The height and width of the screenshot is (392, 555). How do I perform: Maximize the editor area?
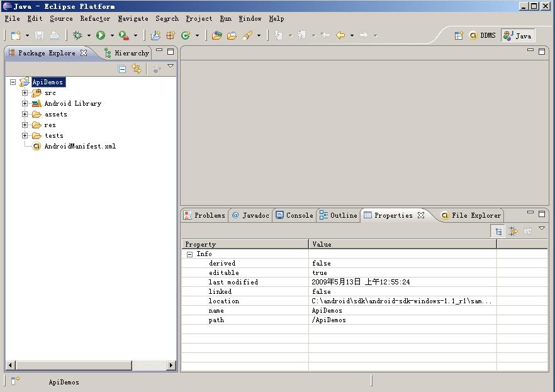point(542,52)
